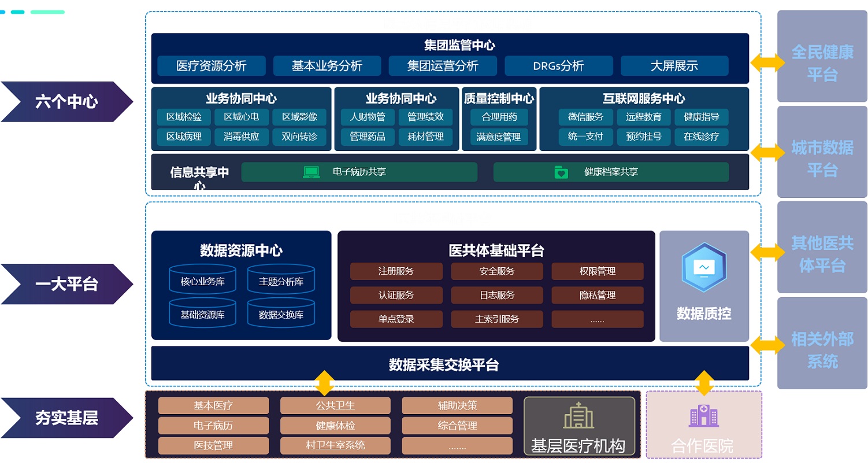
Task: Click the purple 合作医院 hospital icon
Action: click(703, 416)
